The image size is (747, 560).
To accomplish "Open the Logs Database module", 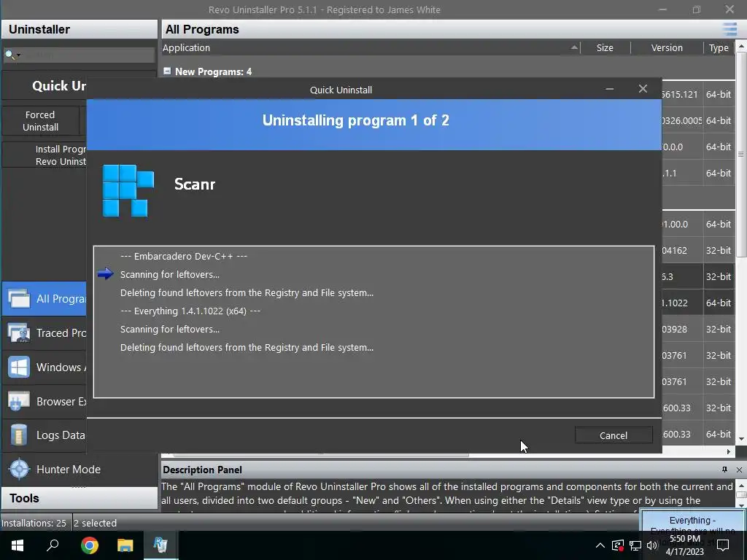I will [44, 435].
